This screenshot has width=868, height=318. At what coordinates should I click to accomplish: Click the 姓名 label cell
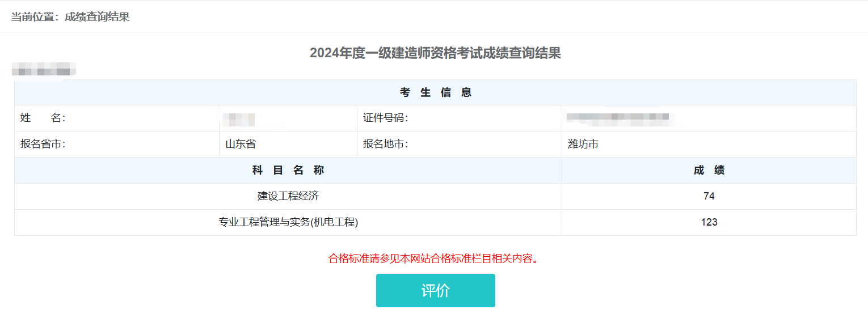[43, 118]
